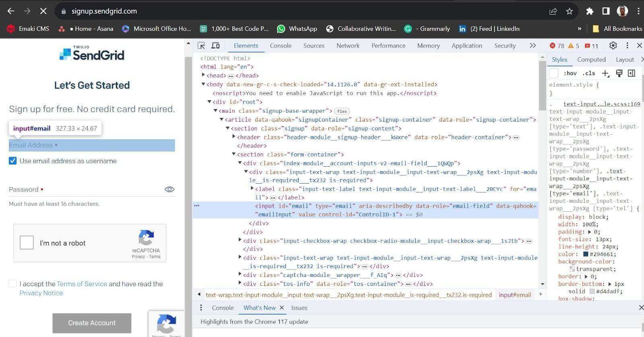This screenshot has height=337, width=644.
Task: Open the Sources tab
Action: [314, 45]
